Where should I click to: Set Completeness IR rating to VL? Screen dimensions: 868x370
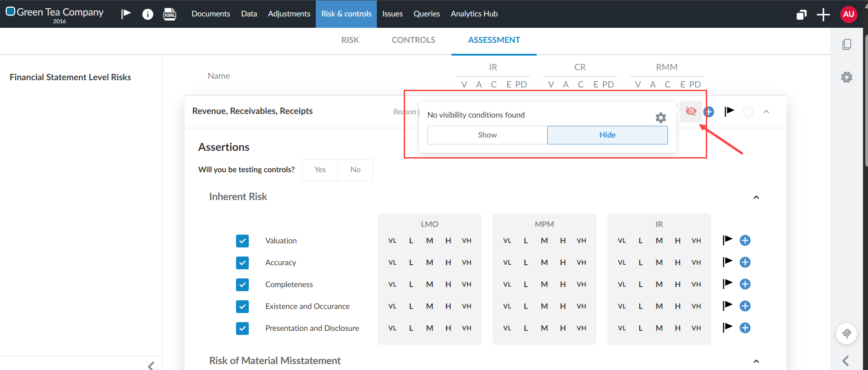pos(622,284)
